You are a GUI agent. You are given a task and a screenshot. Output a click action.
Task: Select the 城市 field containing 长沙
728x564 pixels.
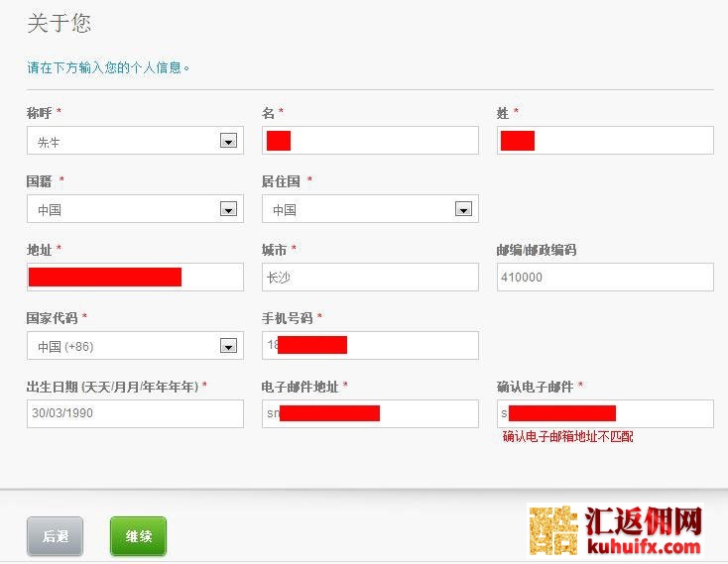[x=370, y=278]
